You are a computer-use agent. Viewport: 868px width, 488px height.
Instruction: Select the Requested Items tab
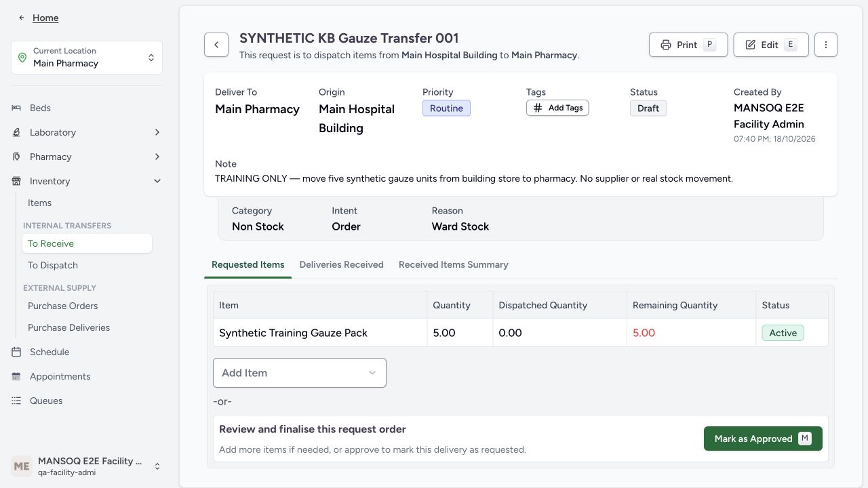coord(248,264)
